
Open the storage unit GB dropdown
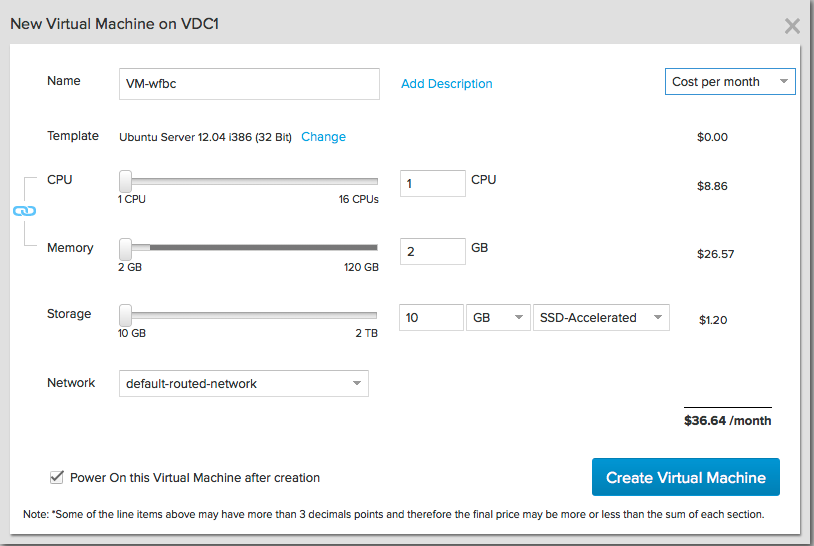tap(499, 318)
